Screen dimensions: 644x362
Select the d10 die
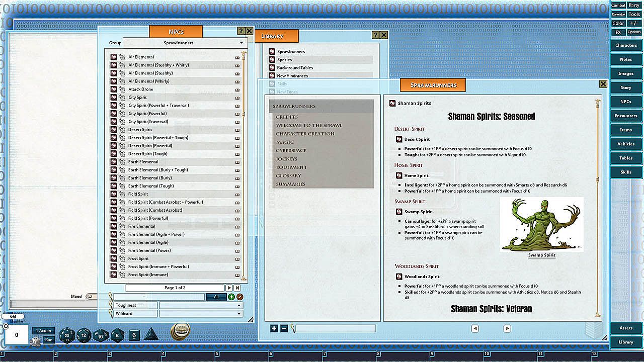[101, 335]
